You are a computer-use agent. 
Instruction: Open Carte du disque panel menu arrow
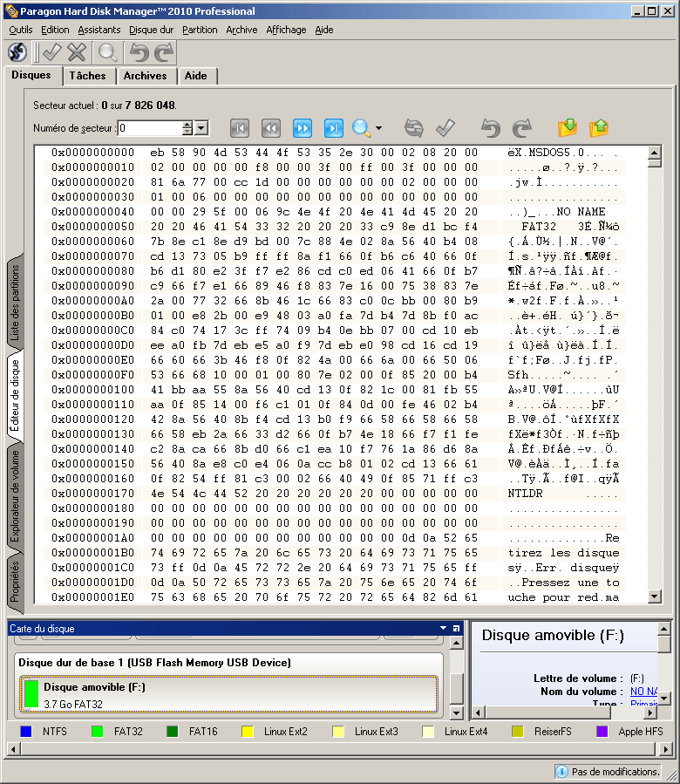click(443, 628)
